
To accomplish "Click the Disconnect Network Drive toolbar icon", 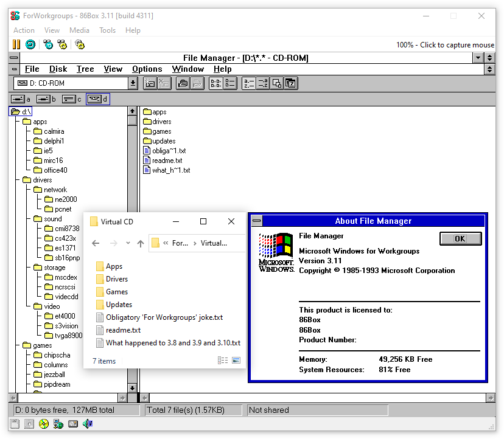I will (164, 83).
